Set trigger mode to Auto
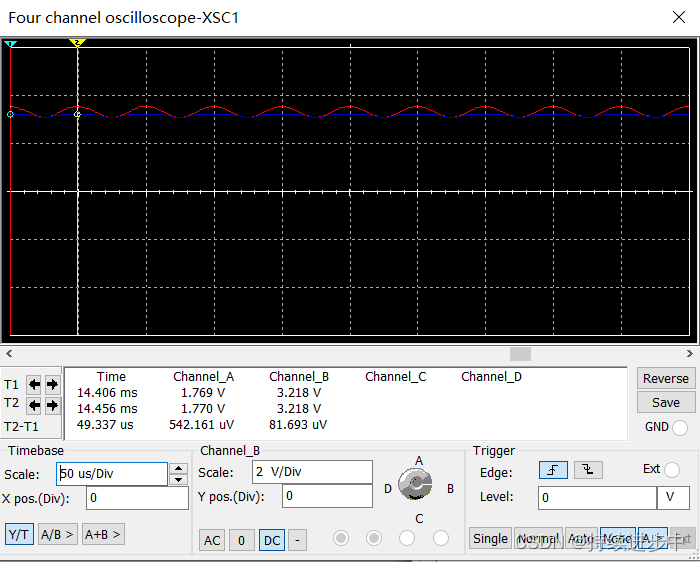The height and width of the screenshot is (562, 700). click(580, 539)
